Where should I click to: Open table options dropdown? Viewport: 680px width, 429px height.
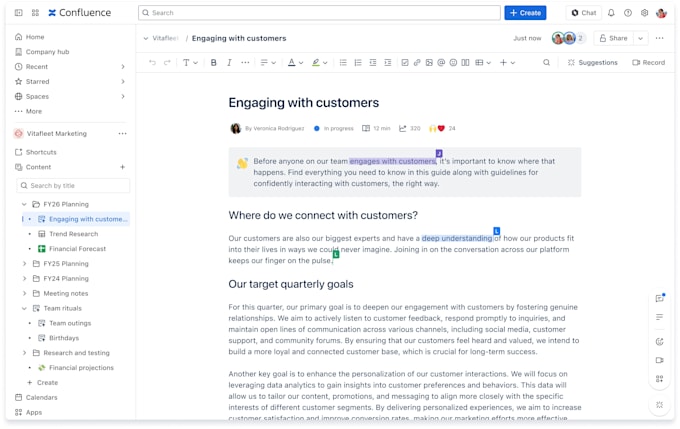pos(483,62)
